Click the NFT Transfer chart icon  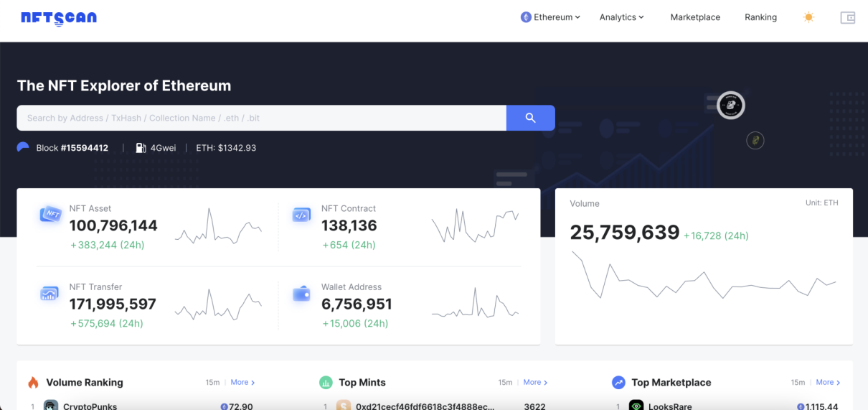click(x=49, y=293)
